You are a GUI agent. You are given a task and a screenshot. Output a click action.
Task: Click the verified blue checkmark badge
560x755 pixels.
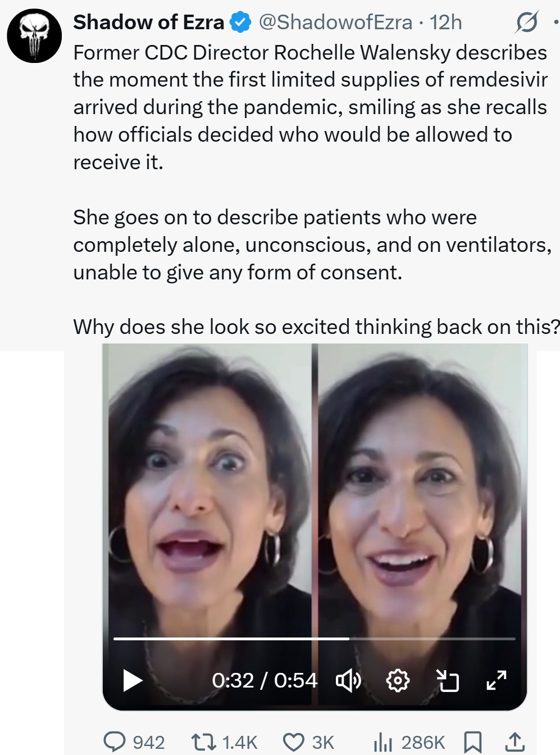pos(240,22)
